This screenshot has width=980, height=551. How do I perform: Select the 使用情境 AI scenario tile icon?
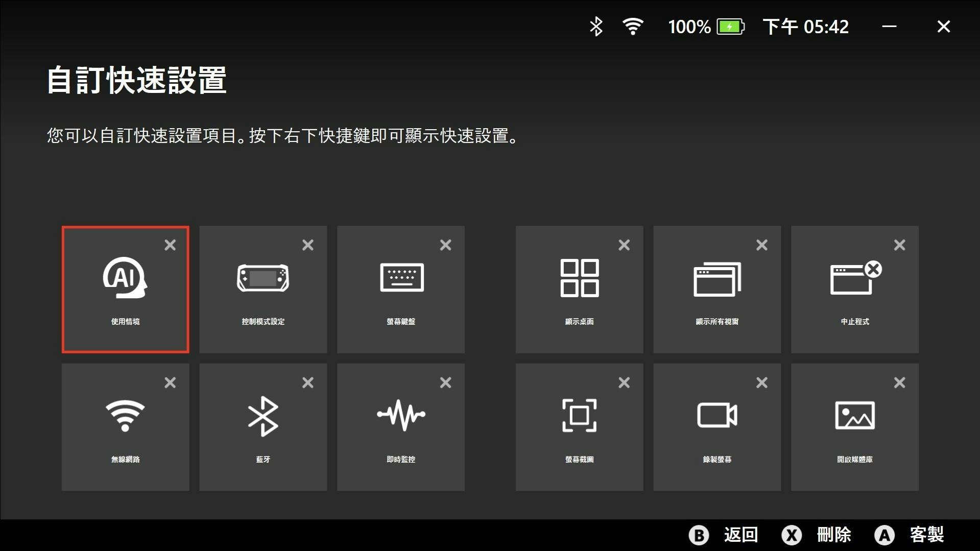(x=125, y=277)
